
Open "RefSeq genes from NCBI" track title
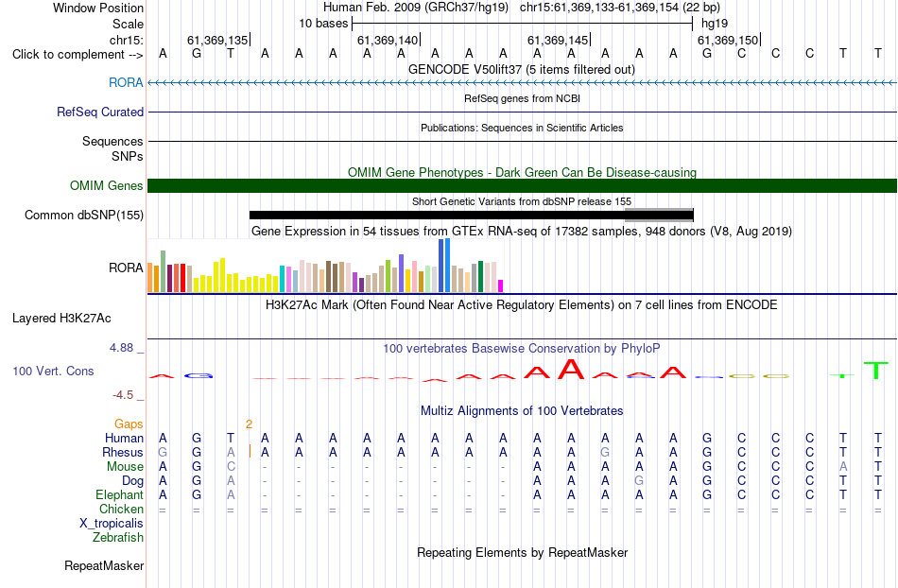[522, 98]
